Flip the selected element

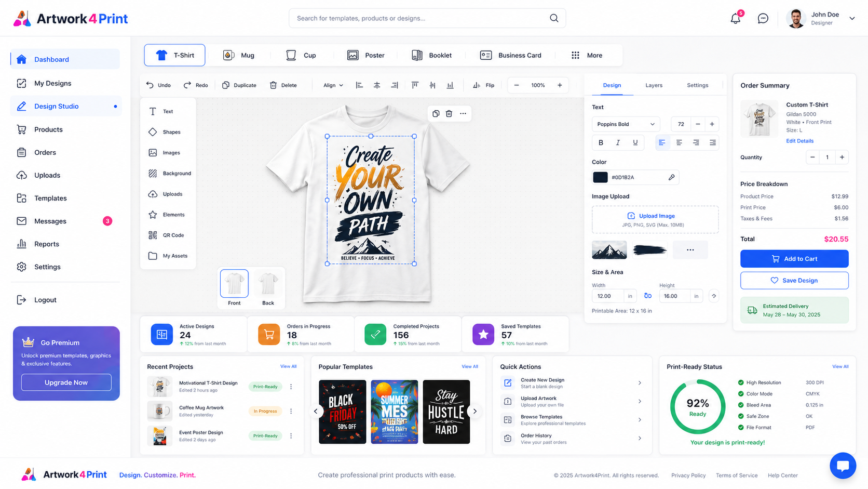coord(483,85)
